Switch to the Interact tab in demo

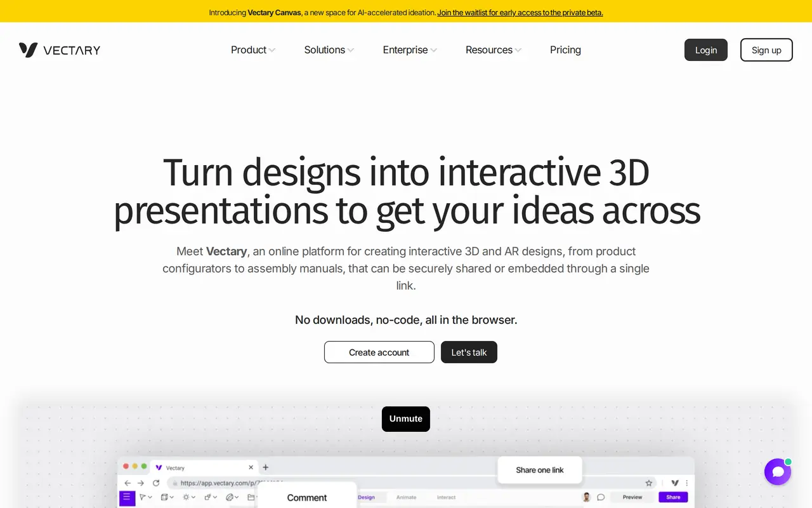[x=446, y=497]
